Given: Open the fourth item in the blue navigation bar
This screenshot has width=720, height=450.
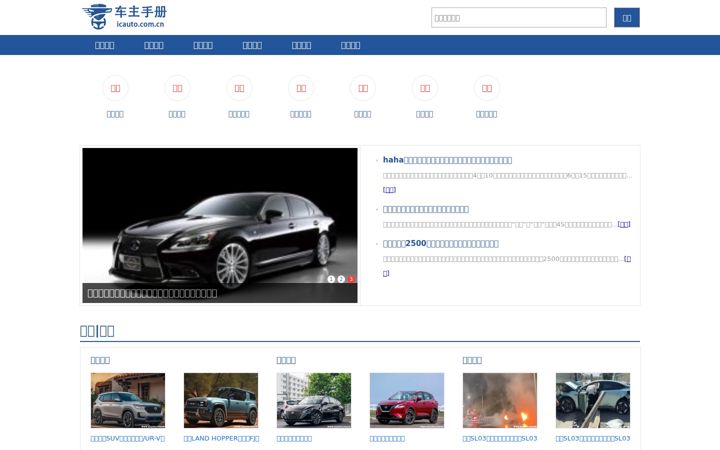Looking at the screenshot, I should pos(252,45).
